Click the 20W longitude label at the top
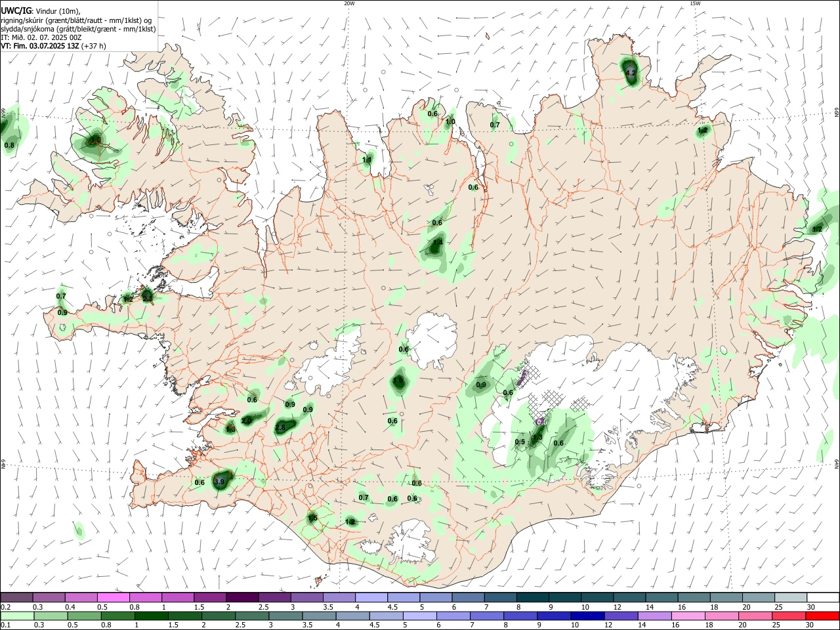This screenshot has height=630, width=840. (x=349, y=3)
